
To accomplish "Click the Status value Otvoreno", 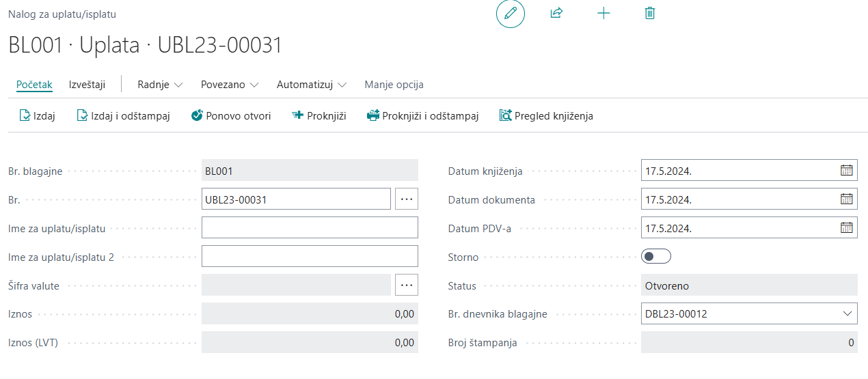I will coord(749,285).
